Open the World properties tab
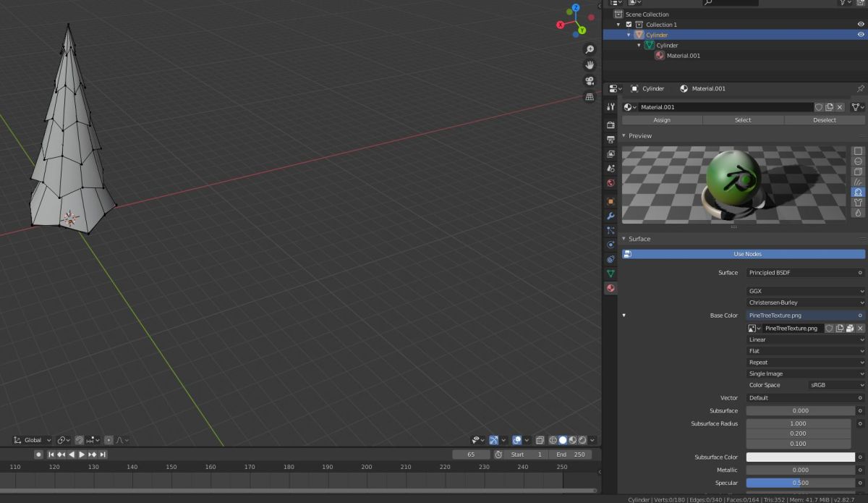868x503 pixels. (x=610, y=184)
